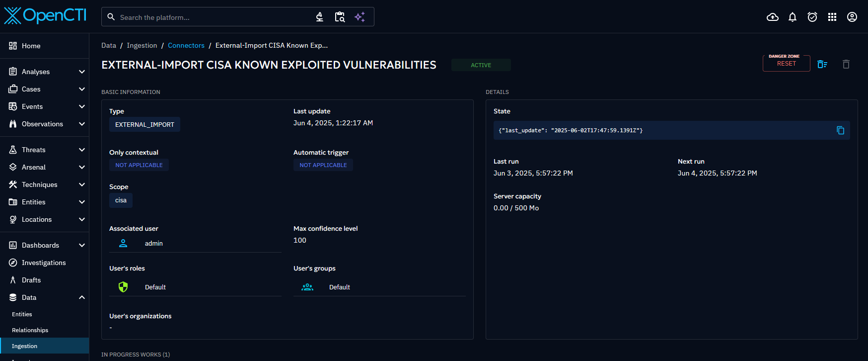Click the cisa scope chip
868x361 pixels.
[121, 200]
